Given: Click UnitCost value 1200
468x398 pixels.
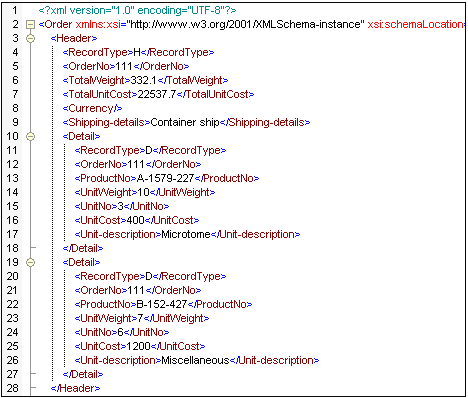Looking at the screenshot, I should (x=139, y=346).
